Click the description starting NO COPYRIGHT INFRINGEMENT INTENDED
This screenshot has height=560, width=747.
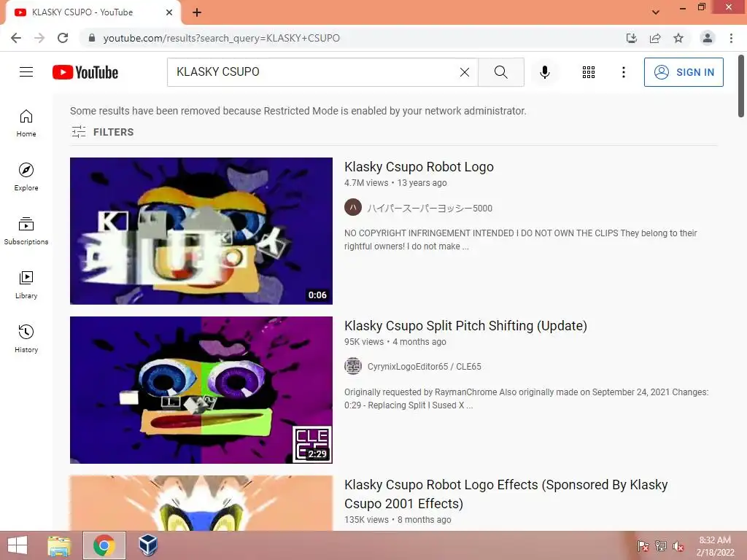click(520, 239)
